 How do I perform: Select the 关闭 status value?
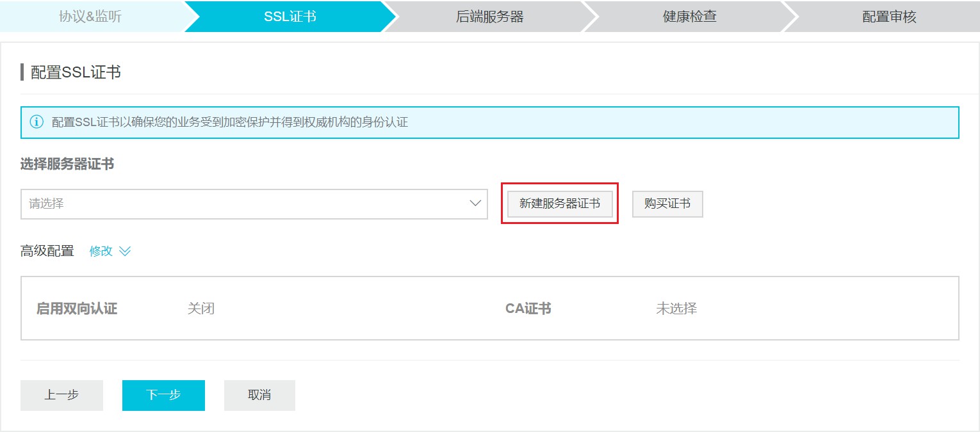[x=200, y=308]
